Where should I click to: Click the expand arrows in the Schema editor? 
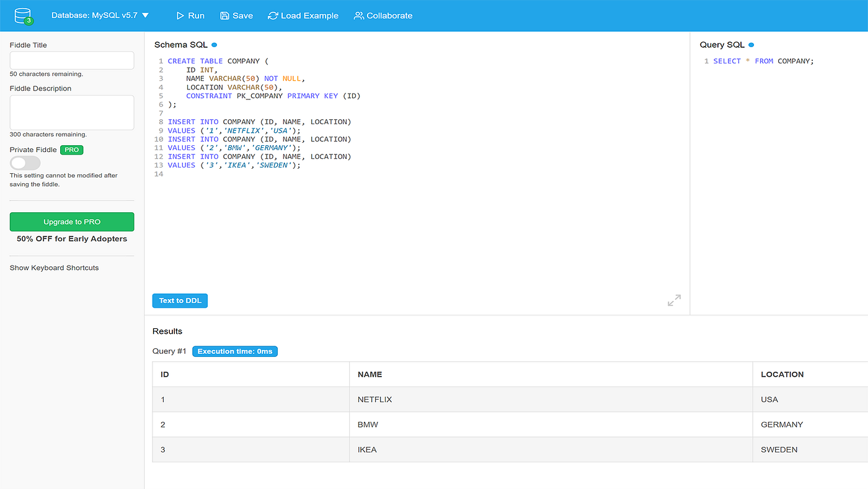[x=674, y=300]
